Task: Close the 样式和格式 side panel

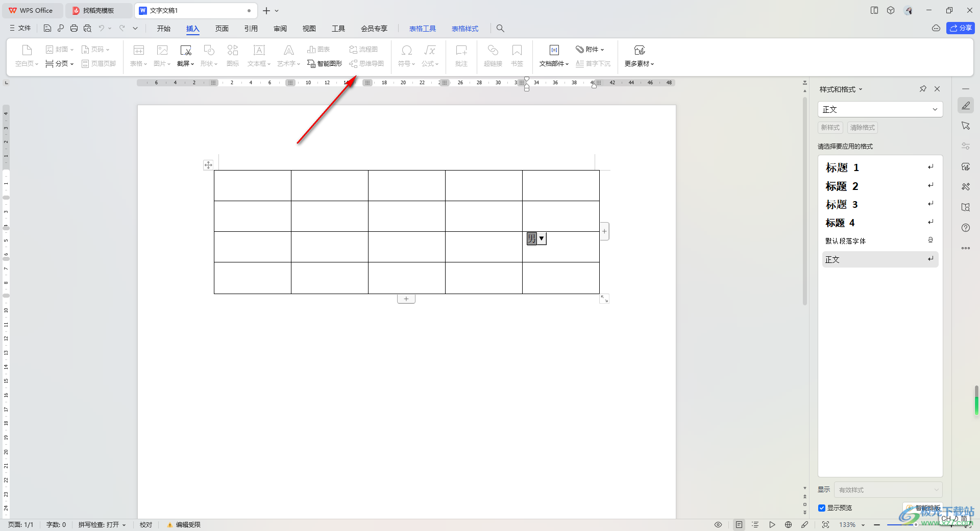Action: pyautogui.click(x=937, y=89)
